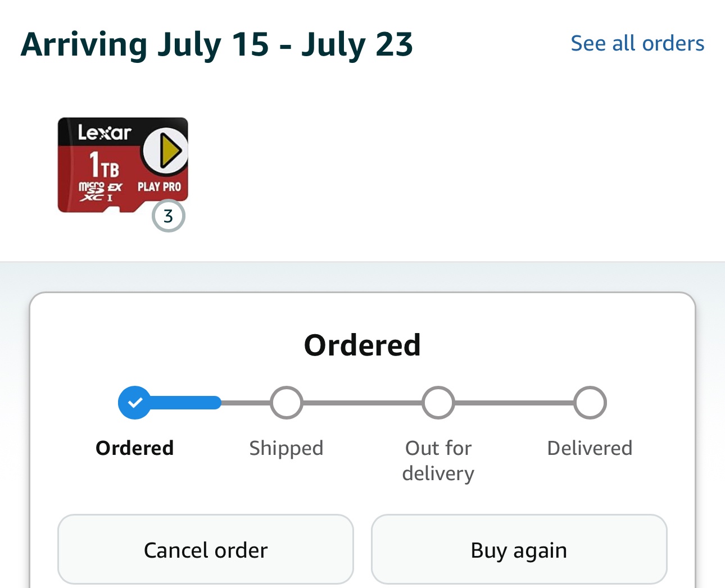Click the gray tracker line between Shipped and Out for delivery
725x588 pixels.
pos(362,403)
